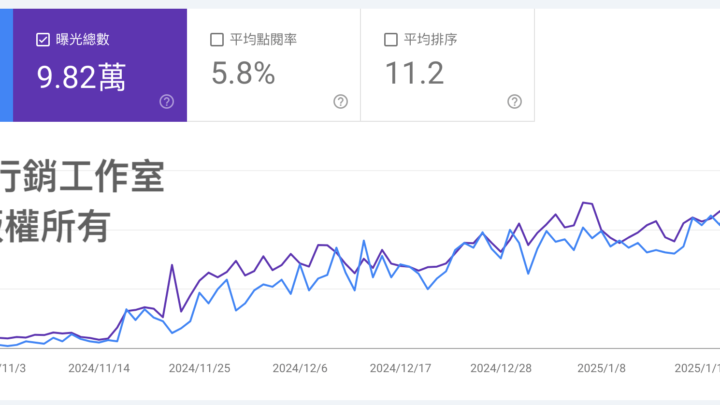Click the 曝光總數 label text

point(83,40)
